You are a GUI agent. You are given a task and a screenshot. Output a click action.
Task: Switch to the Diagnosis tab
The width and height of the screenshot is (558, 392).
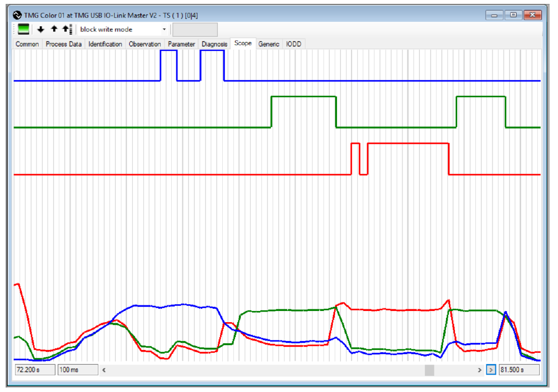point(214,44)
